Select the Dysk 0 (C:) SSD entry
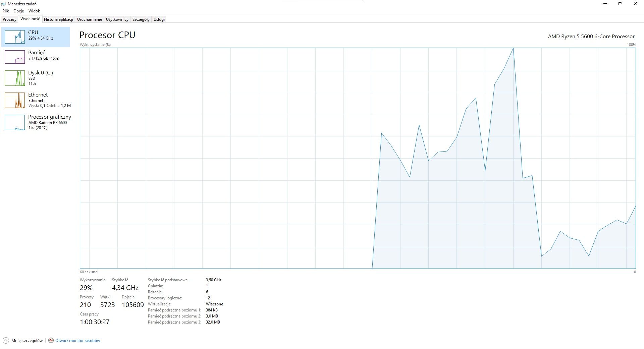This screenshot has width=644, height=349. [36, 78]
